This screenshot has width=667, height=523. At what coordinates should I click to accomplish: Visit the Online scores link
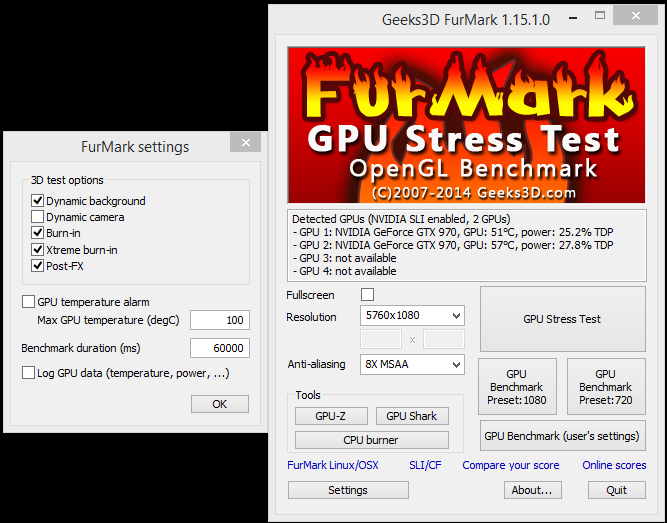coord(614,465)
